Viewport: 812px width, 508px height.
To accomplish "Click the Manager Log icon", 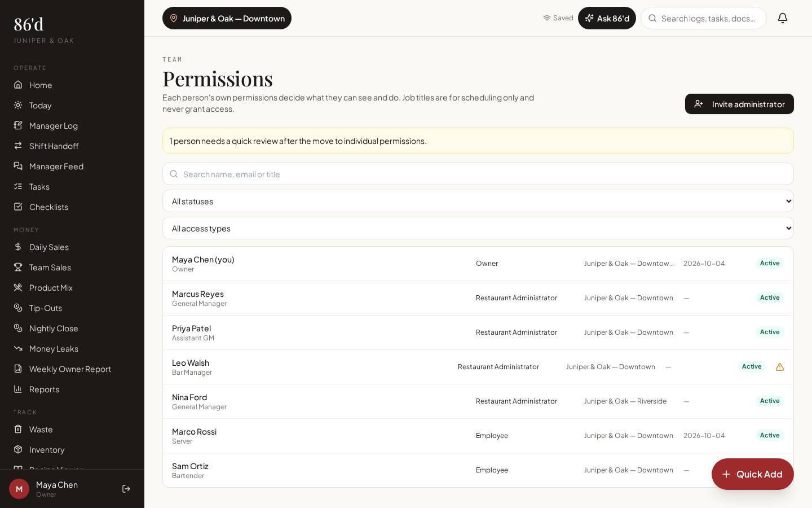I will (x=18, y=125).
